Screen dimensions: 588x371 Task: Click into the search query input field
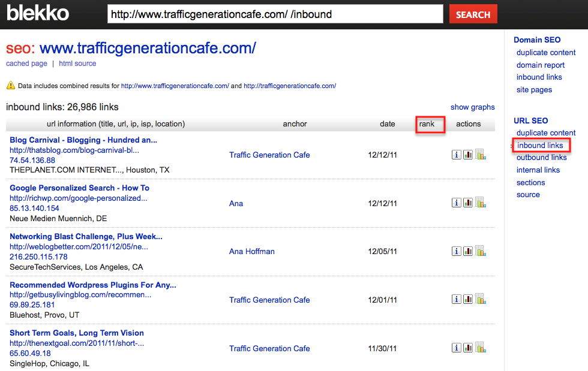pyautogui.click(x=275, y=14)
